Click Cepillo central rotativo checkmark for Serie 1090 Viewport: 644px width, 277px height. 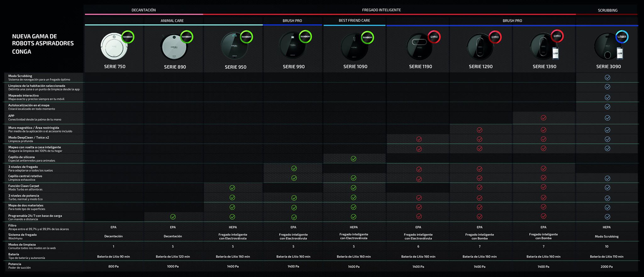click(353, 178)
